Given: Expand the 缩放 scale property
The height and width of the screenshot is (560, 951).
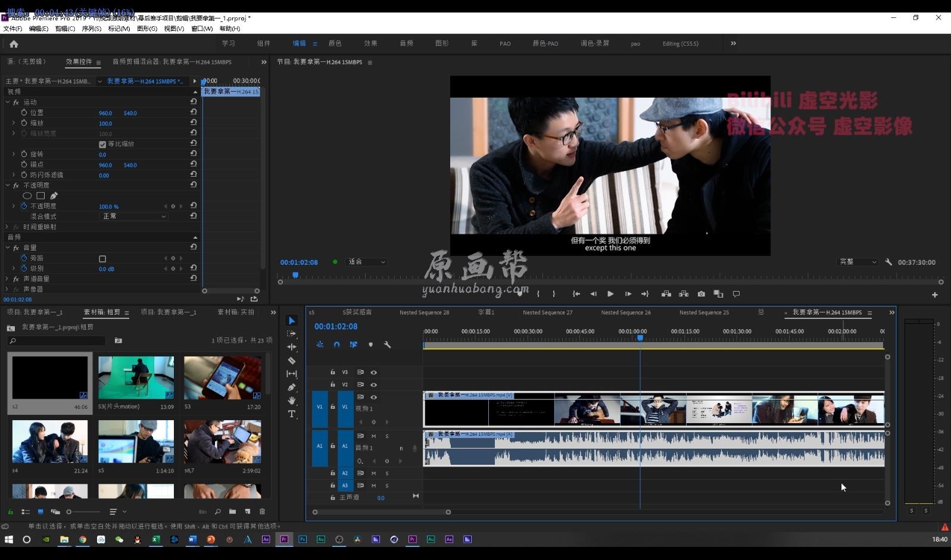Looking at the screenshot, I should (x=14, y=123).
